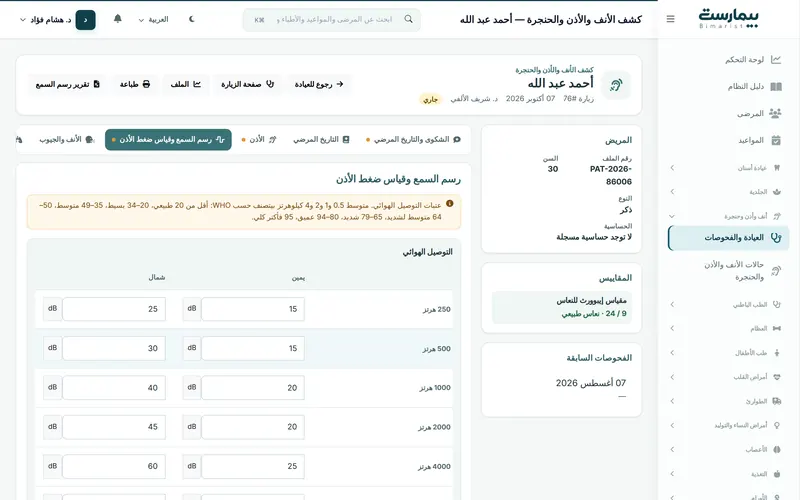
Task: Click the ear avatar icon beside أحمد عبد الله
Action: [616, 85]
